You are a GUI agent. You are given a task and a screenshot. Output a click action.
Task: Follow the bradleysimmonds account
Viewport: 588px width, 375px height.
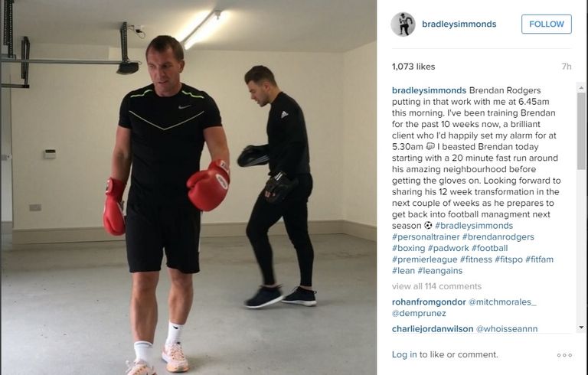pos(547,24)
